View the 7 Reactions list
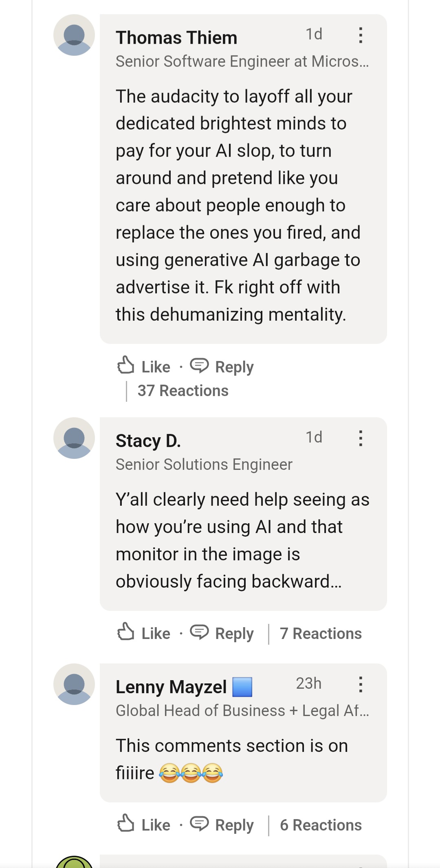 click(x=321, y=634)
